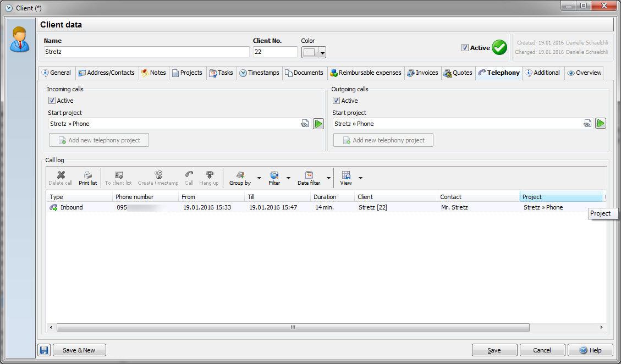Open the Address/Contacts tab

[106, 73]
